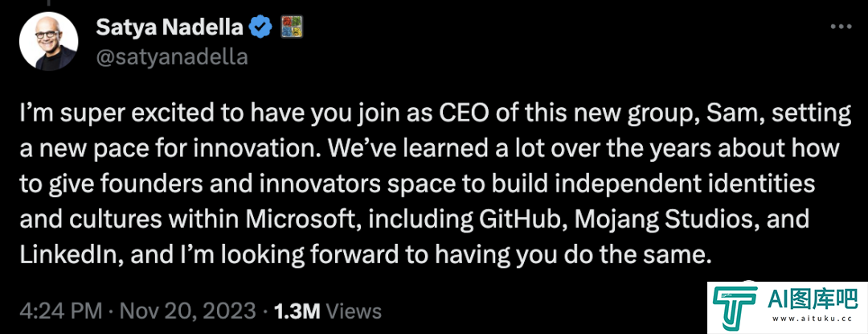This screenshot has width=868, height=334.
Task: Click the Microsoft affiliation badge beside the name
Action: pyautogui.click(x=291, y=27)
